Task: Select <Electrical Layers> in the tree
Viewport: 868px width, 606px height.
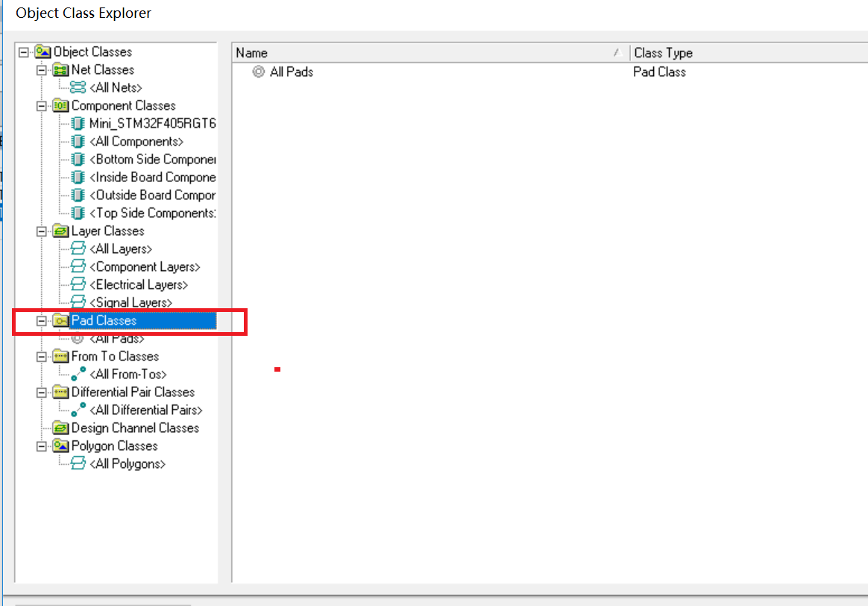Action: point(139,285)
